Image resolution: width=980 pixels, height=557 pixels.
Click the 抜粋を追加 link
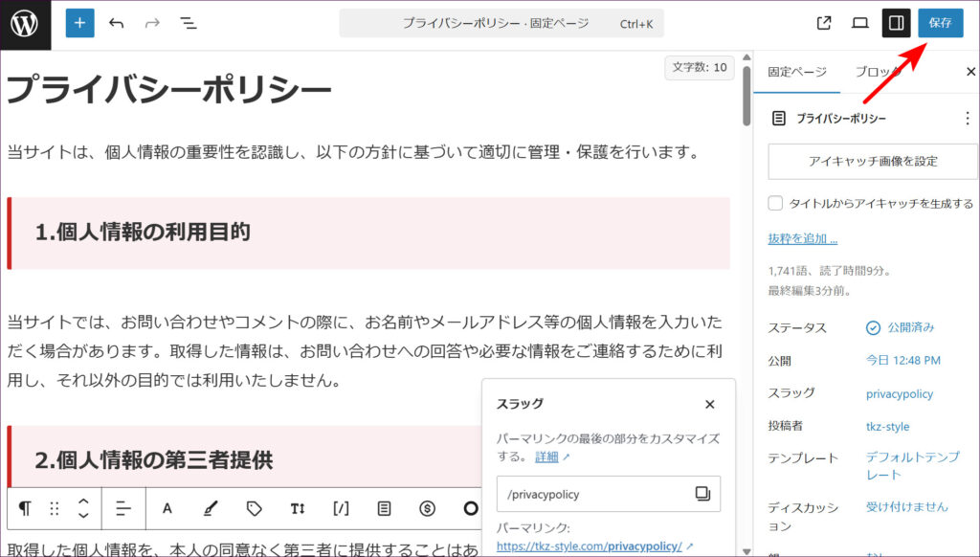802,238
